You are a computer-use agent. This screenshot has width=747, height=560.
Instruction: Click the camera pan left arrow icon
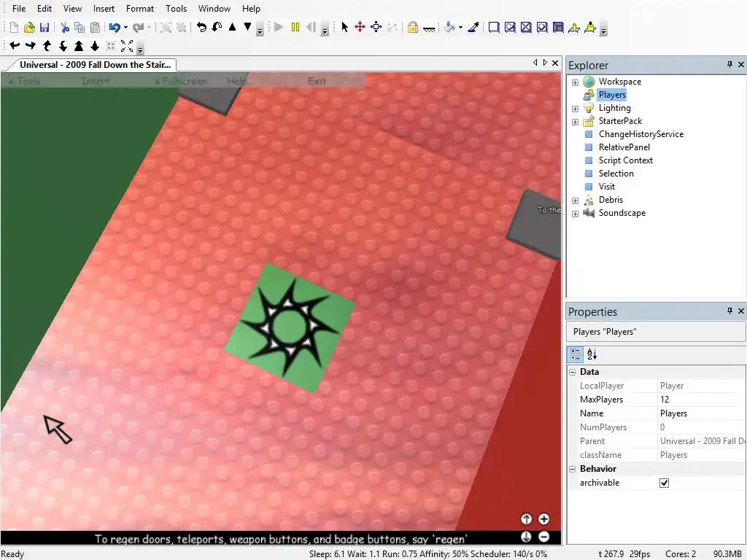tap(15, 46)
